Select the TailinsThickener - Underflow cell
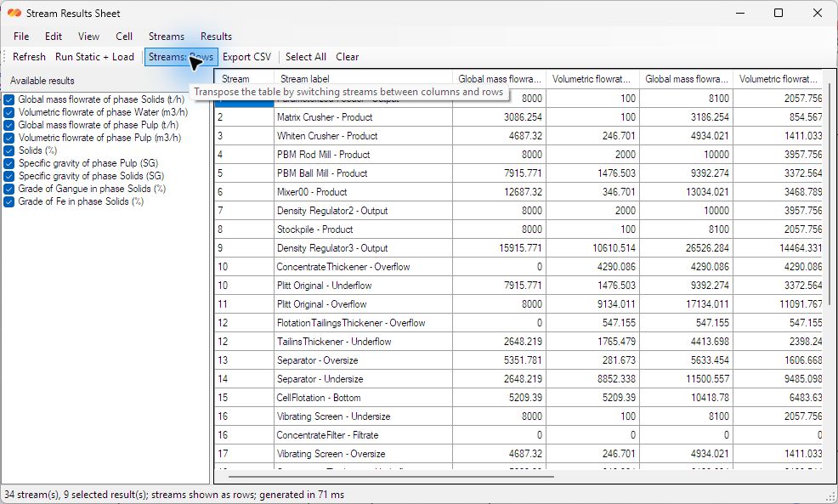This screenshot has width=838, height=504. click(x=363, y=342)
